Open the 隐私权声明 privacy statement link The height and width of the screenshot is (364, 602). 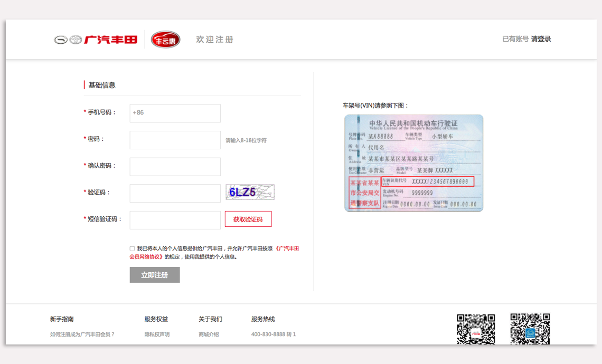(157, 334)
